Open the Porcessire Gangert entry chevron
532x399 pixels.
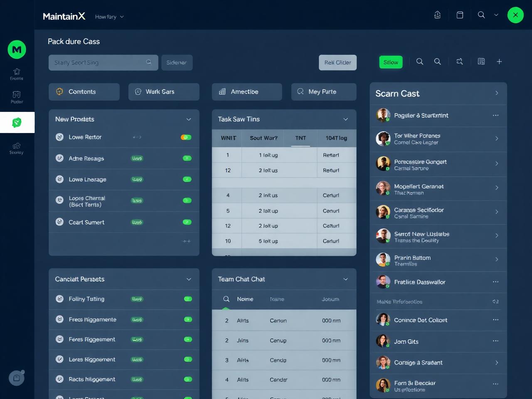[497, 164]
